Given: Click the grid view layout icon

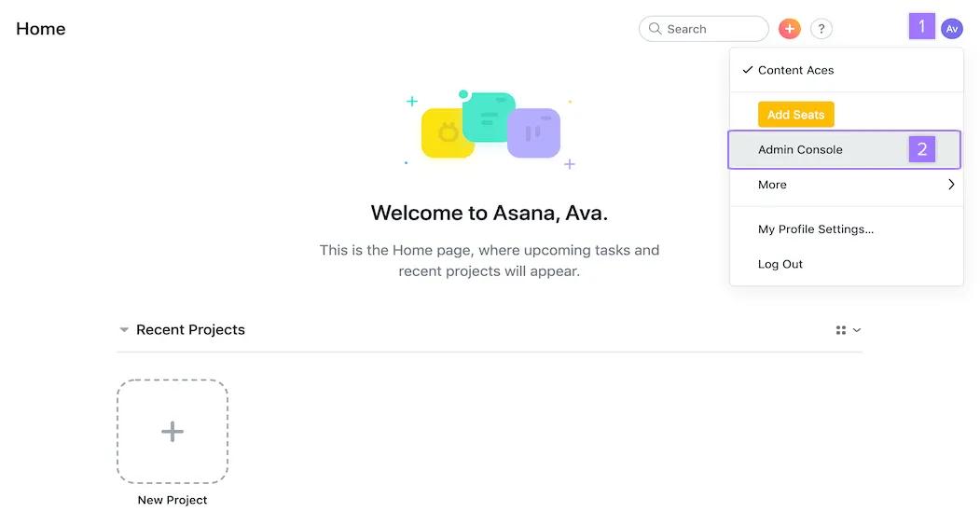Looking at the screenshot, I should pos(841,330).
